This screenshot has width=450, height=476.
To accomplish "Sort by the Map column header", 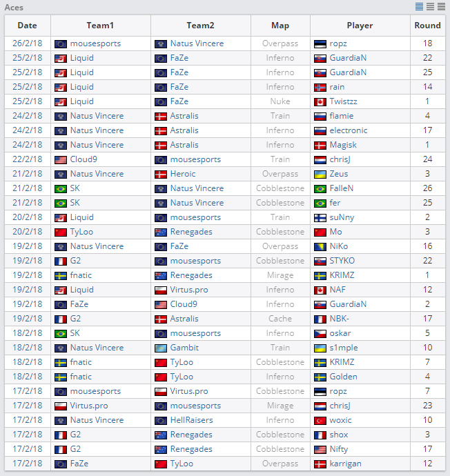I will [x=280, y=26].
